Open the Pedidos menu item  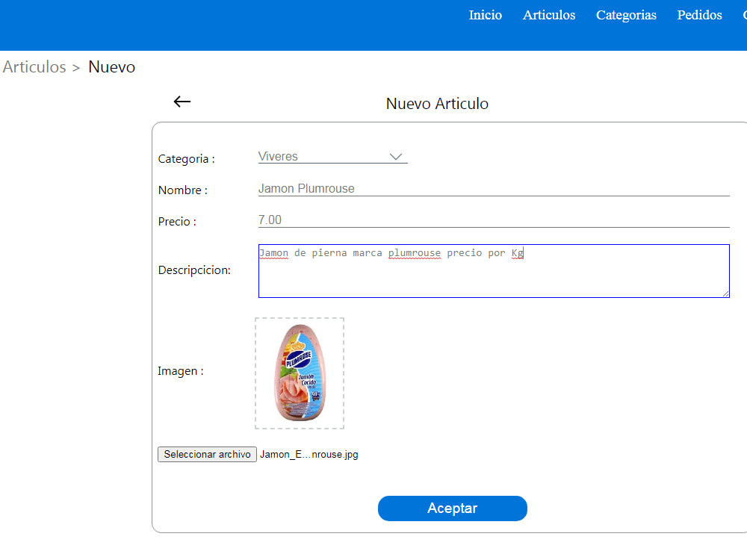pyautogui.click(x=699, y=15)
